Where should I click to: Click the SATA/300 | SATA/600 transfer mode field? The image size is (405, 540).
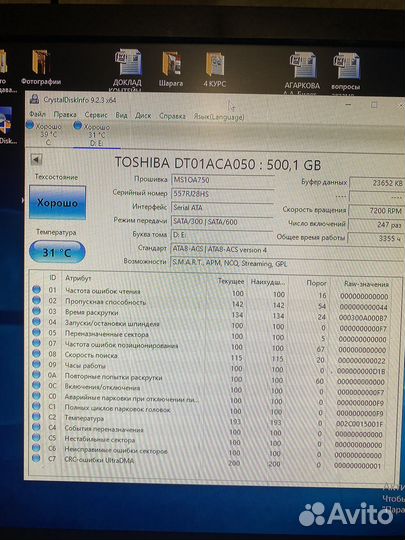coord(223,222)
